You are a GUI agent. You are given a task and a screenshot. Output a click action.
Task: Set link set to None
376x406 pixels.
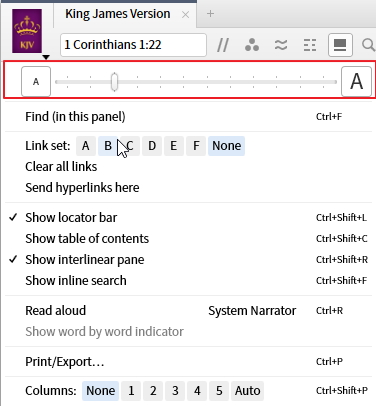[x=227, y=146]
